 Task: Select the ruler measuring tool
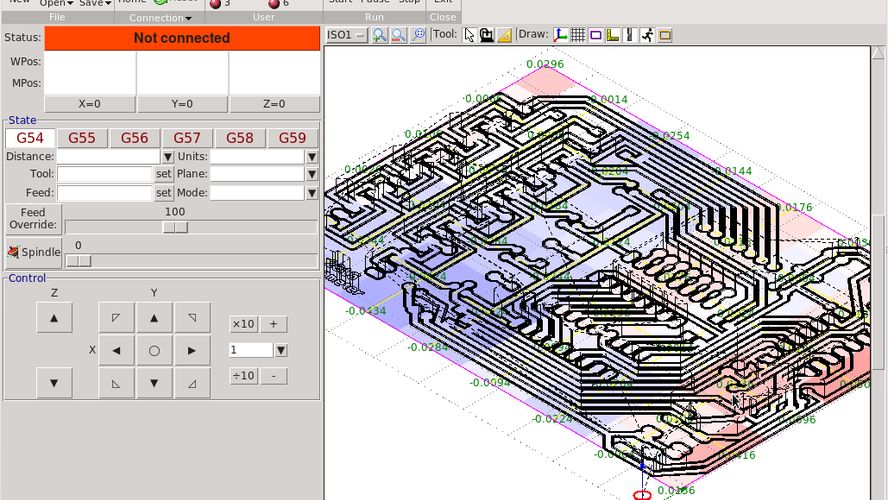tap(505, 35)
